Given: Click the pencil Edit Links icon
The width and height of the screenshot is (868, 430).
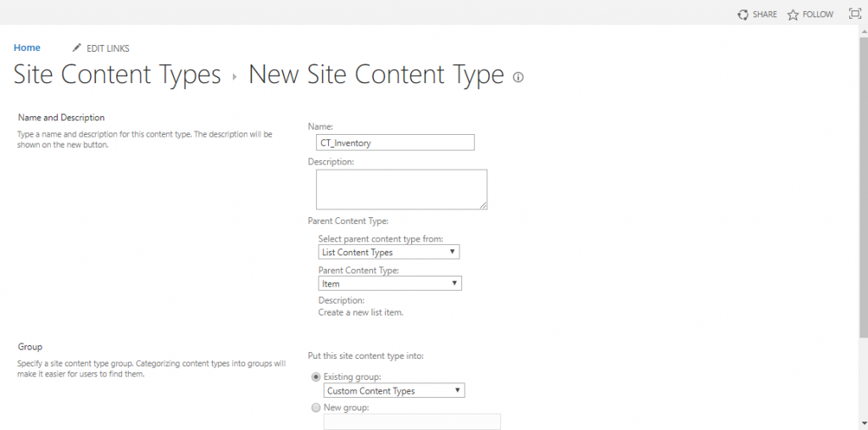Looking at the screenshot, I should 77,48.
